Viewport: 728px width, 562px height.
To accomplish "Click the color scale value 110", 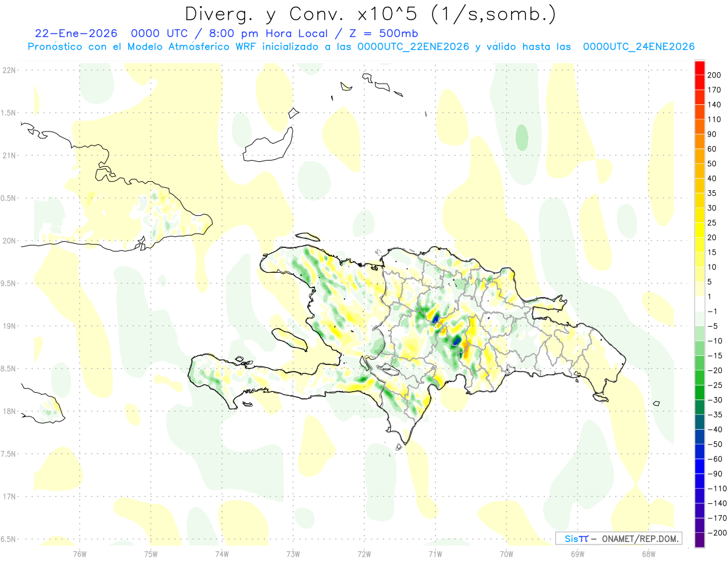I will [714, 119].
